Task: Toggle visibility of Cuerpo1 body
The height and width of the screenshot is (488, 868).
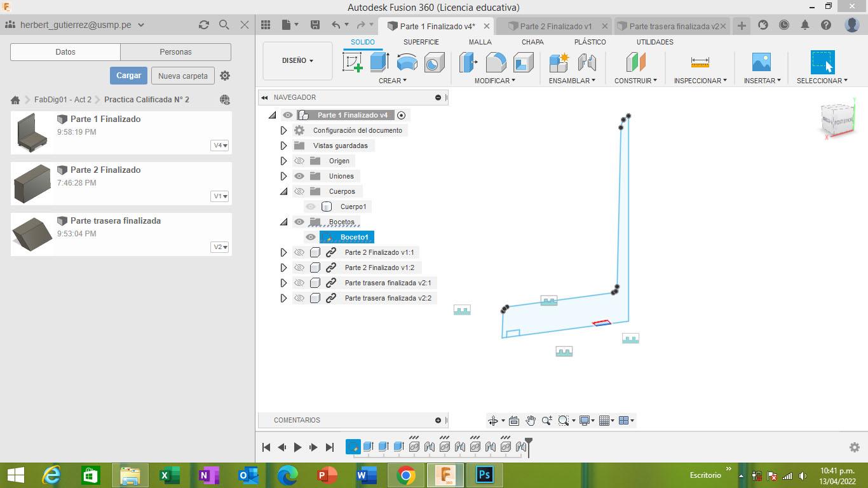Action: coord(311,207)
